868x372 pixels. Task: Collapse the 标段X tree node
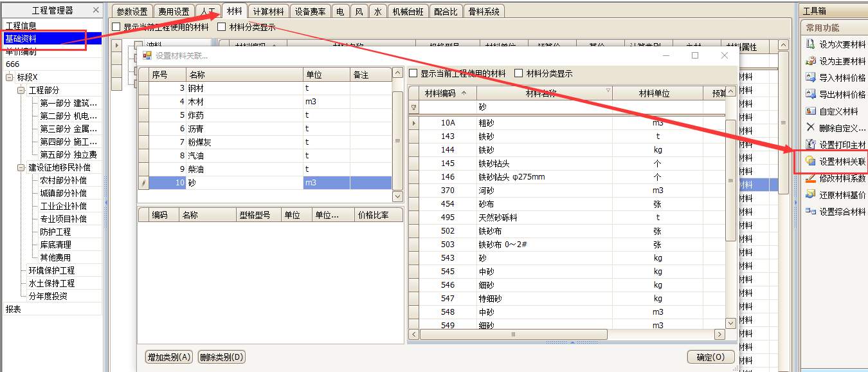[x=10, y=77]
